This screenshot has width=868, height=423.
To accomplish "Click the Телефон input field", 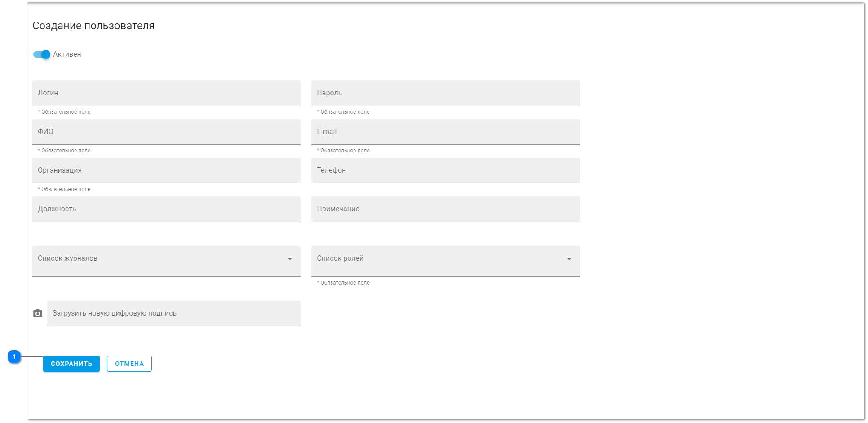I will point(445,170).
